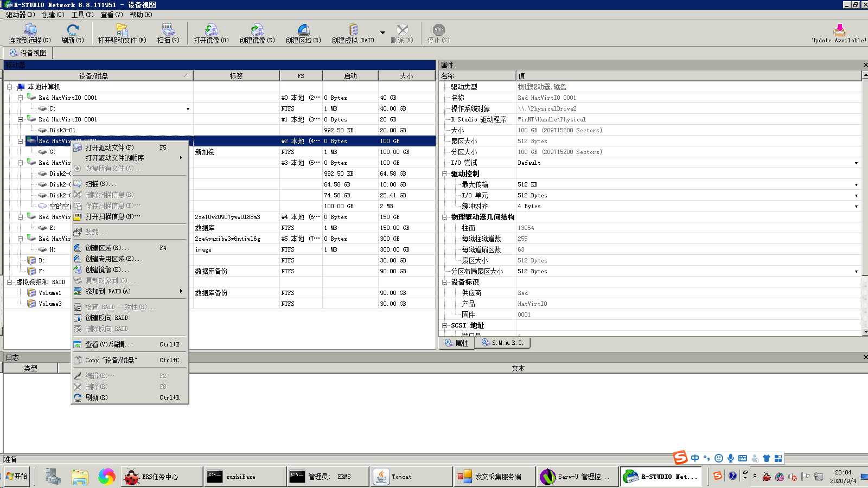Click the Scan (扫描) toolbar icon
Image resolution: width=868 pixels, height=488 pixels.
tap(168, 34)
